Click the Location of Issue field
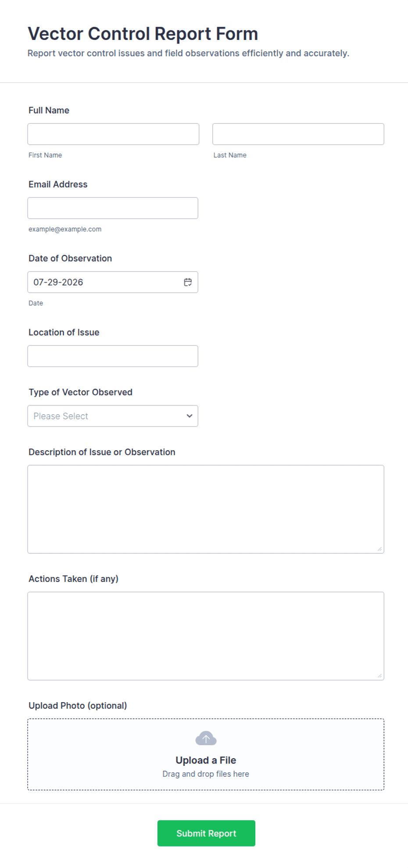The width and height of the screenshot is (408, 868). pyautogui.click(x=113, y=356)
